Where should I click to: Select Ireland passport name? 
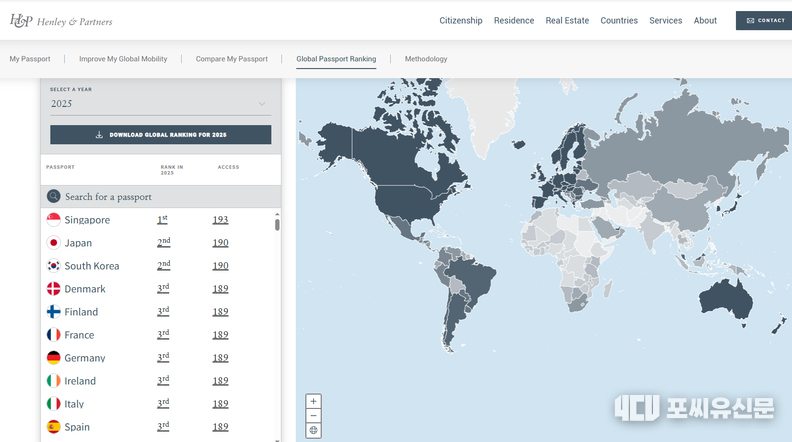(80, 381)
